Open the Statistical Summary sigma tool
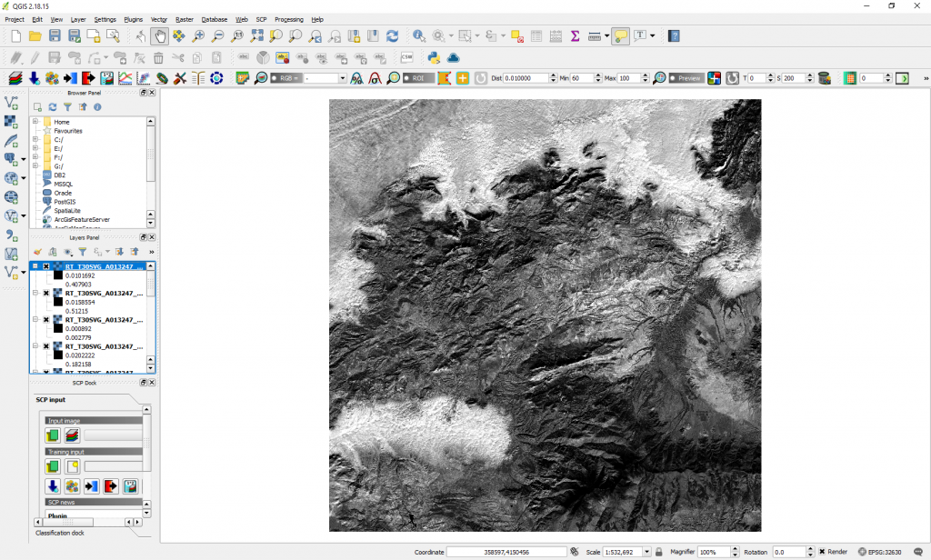This screenshot has width=931, height=560. click(575, 35)
